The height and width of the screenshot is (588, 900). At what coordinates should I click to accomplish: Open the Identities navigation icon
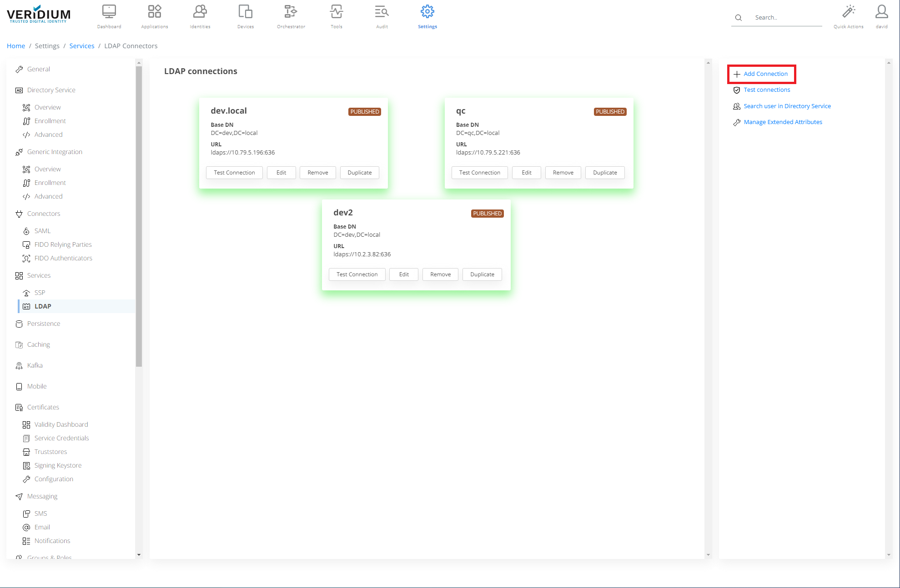pyautogui.click(x=200, y=12)
